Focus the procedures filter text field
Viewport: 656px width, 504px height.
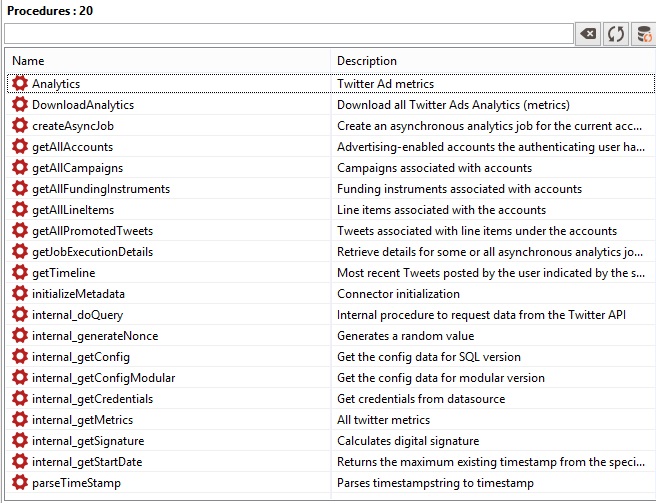pyautogui.click(x=288, y=34)
